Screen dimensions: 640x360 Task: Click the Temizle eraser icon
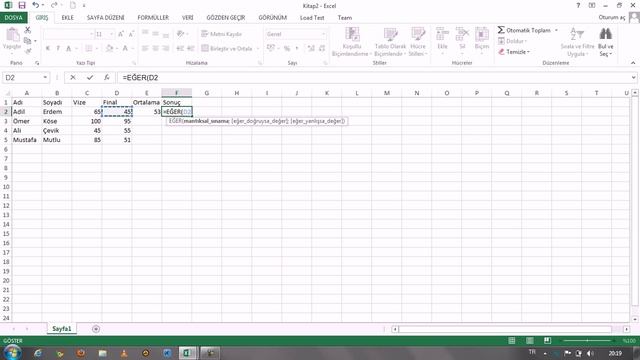tap(501, 52)
